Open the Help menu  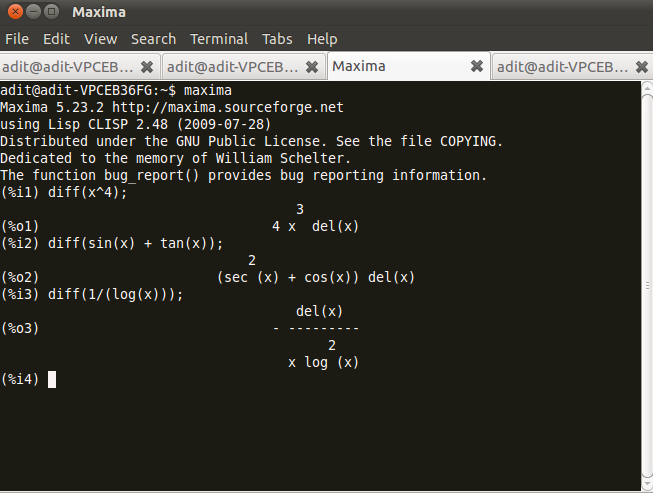[322, 39]
